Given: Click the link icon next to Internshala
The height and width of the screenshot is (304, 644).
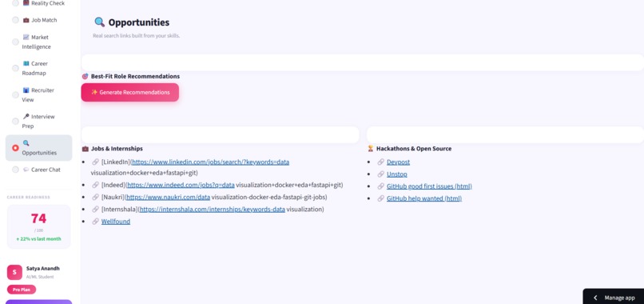Looking at the screenshot, I should 95,210.
